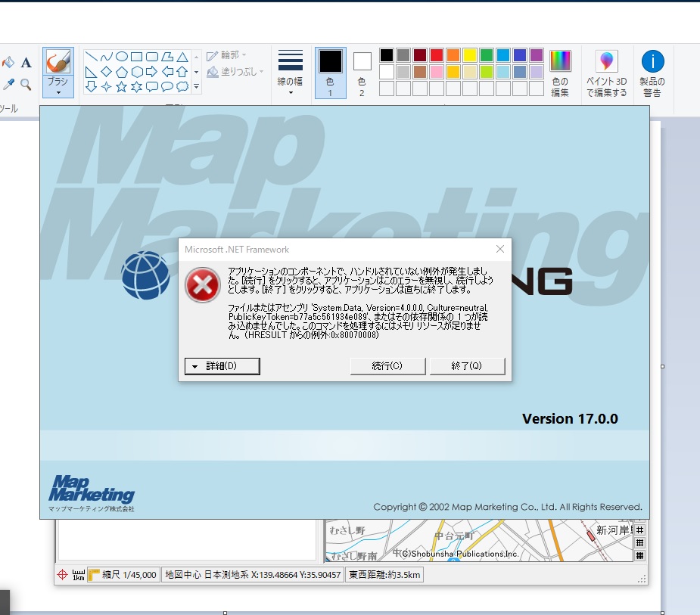Expand error details with 詳細(D)
Viewport: 700px width, 615px height.
coord(222,366)
